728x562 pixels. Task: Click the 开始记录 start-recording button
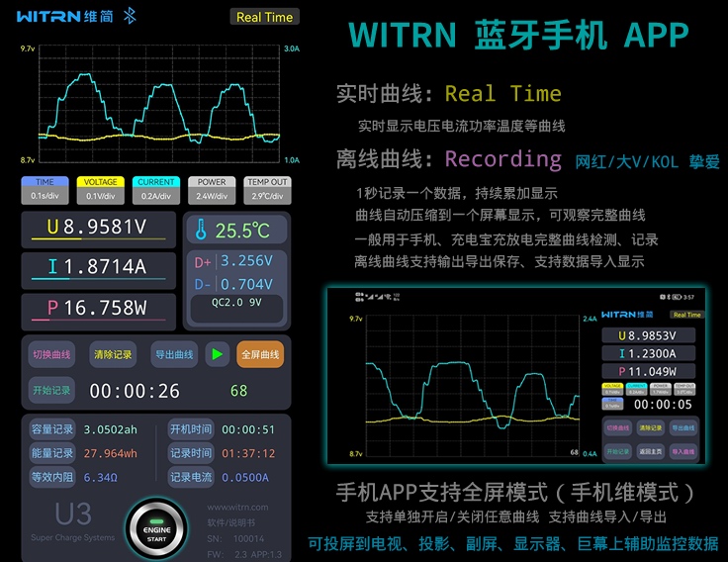(51, 390)
